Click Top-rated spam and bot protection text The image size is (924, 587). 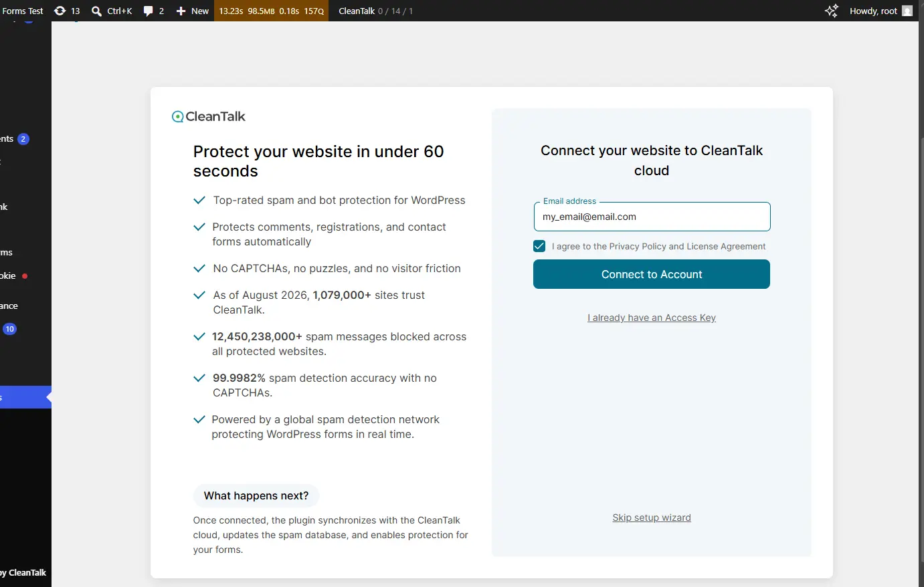[x=339, y=200]
